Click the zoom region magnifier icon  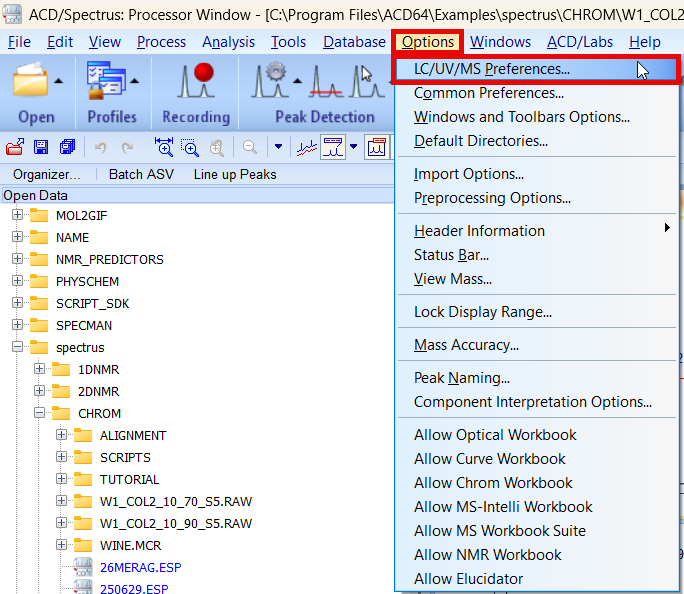click(x=190, y=147)
